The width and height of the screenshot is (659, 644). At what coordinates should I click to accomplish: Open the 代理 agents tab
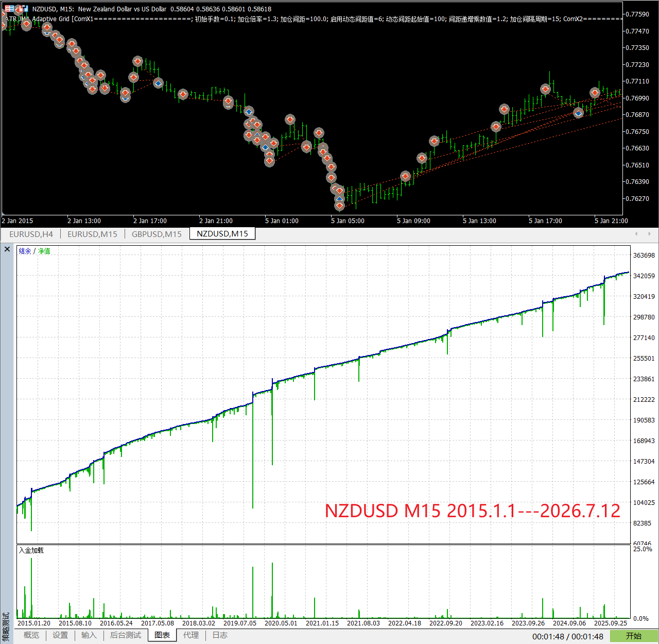pyautogui.click(x=191, y=635)
